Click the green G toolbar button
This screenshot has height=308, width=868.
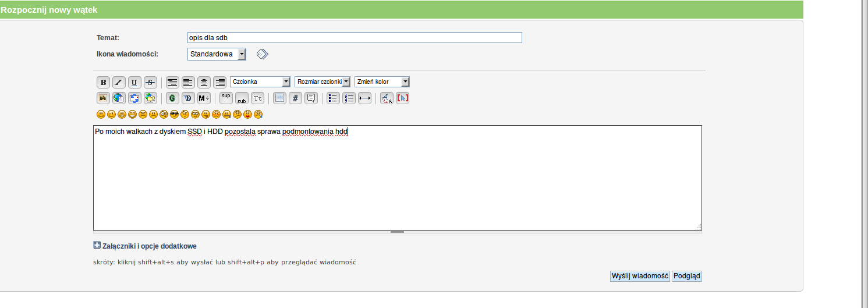click(x=172, y=98)
